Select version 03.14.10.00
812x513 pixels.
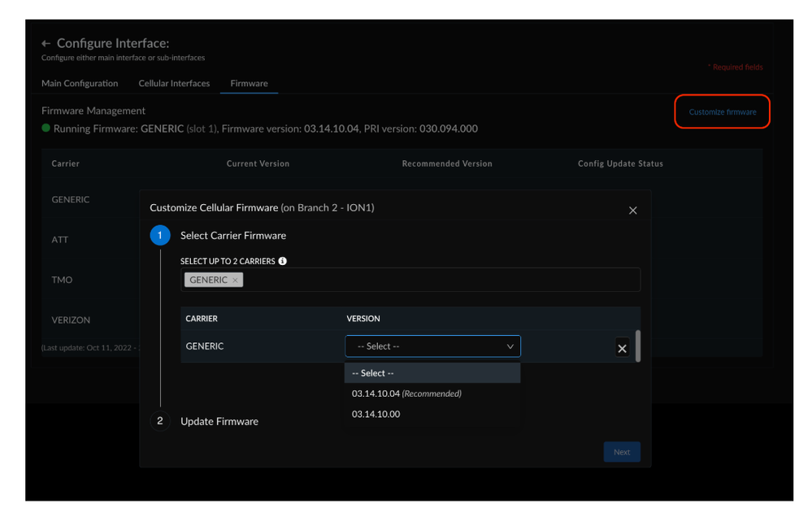(x=432, y=414)
